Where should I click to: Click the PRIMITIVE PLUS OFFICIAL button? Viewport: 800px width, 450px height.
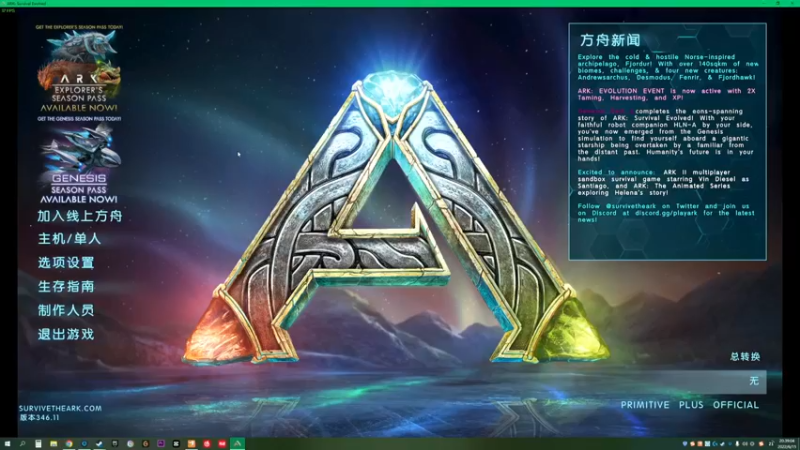point(689,405)
